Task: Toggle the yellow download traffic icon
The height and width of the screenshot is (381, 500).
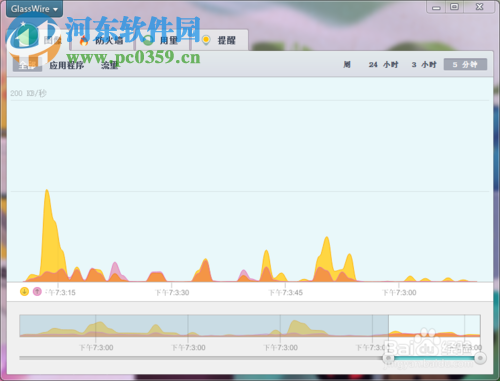Action: [x=24, y=292]
